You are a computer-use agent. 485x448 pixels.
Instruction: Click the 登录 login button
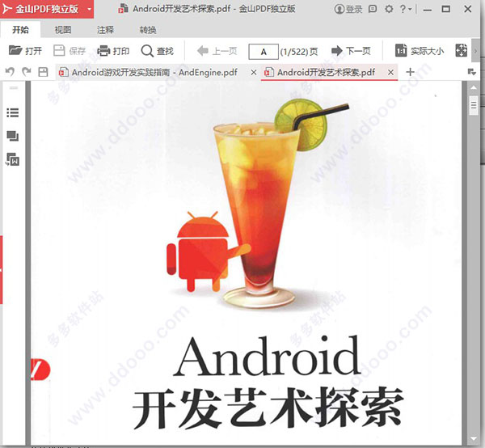click(x=348, y=9)
